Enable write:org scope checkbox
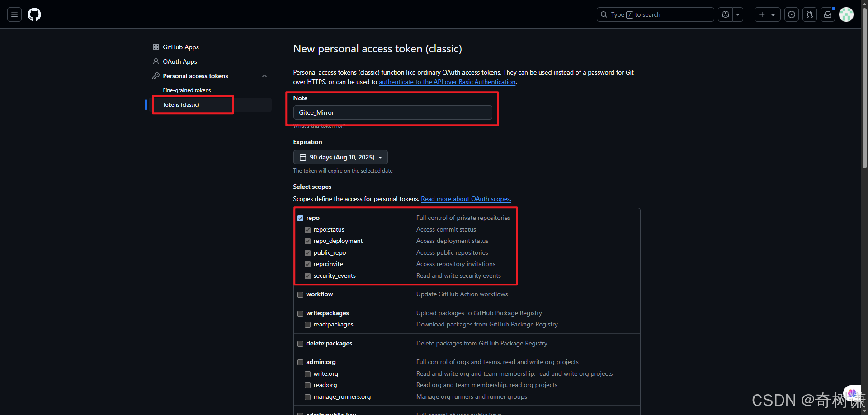 [x=307, y=374]
